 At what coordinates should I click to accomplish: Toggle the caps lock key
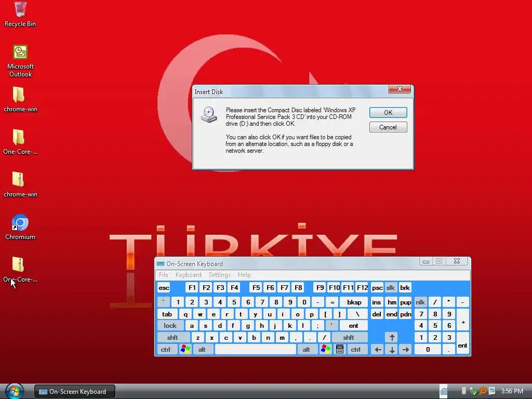[170, 326]
